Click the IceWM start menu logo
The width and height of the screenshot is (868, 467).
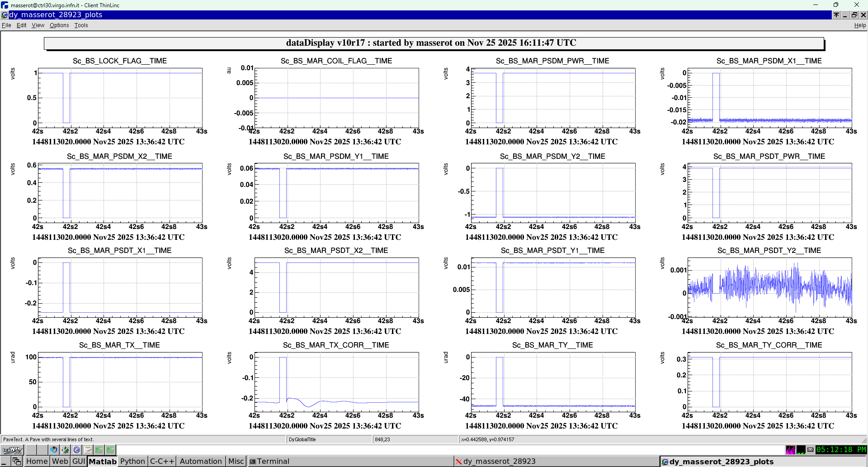click(12, 450)
